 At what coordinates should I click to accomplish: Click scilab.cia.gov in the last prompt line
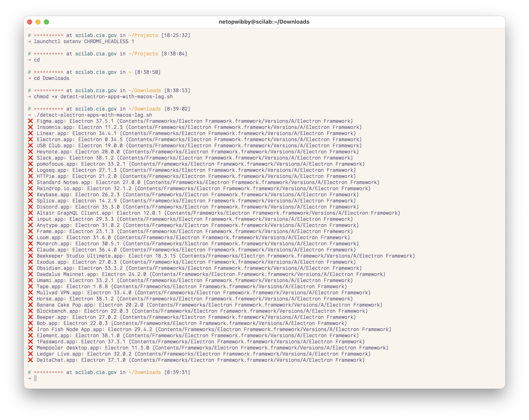[x=96, y=372]
